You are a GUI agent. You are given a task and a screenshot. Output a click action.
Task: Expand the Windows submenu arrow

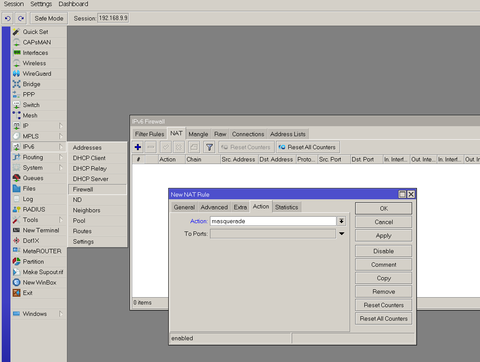pyautogui.click(x=61, y=314)
